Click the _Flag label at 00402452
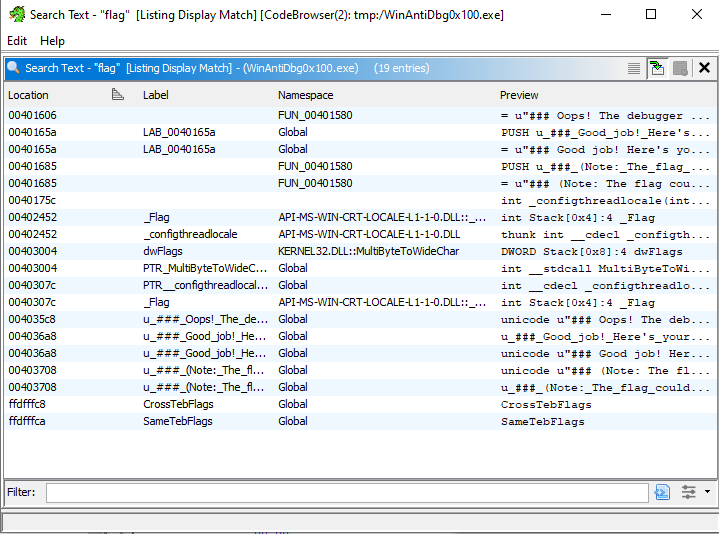 coord(156,217)
